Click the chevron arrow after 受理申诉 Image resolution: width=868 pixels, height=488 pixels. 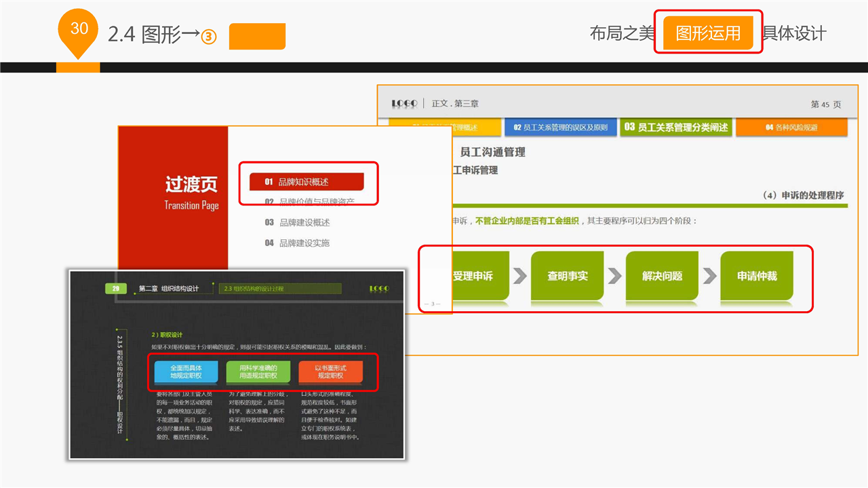pyautogui.click(x=520, y=276)
